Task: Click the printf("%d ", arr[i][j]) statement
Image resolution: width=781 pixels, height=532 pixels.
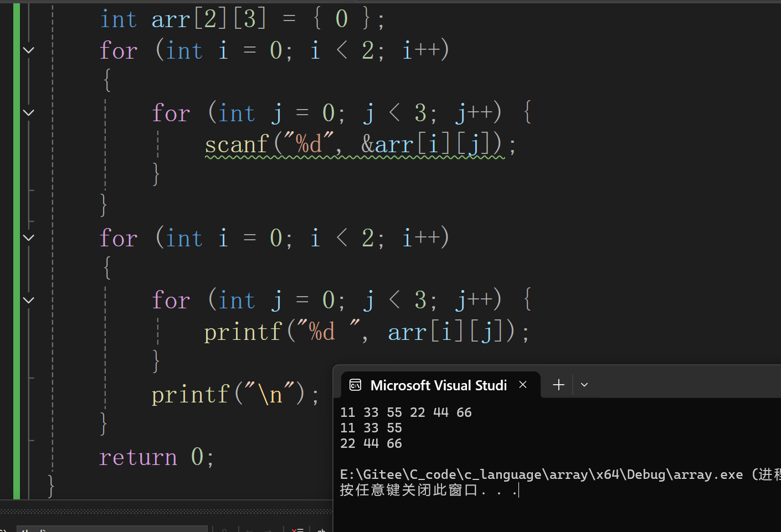Action: [x=367, y=332]
